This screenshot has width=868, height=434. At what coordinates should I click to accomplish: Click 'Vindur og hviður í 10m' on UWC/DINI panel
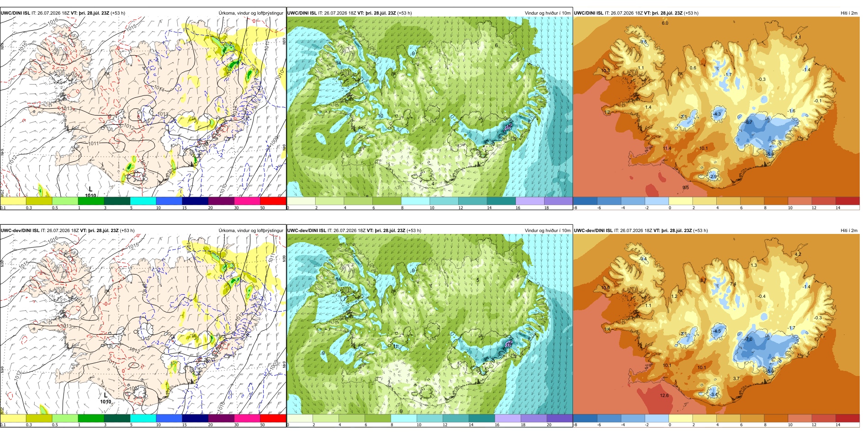click(547, 13)
